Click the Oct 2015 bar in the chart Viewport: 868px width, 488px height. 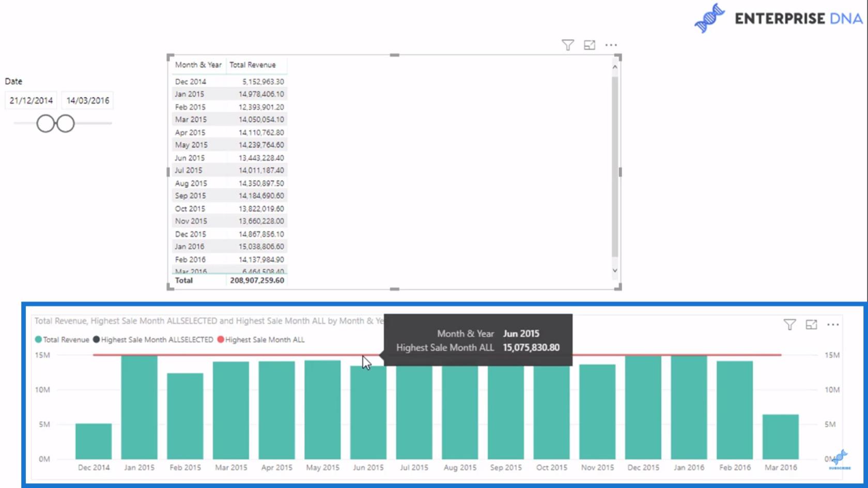(552, 413)
